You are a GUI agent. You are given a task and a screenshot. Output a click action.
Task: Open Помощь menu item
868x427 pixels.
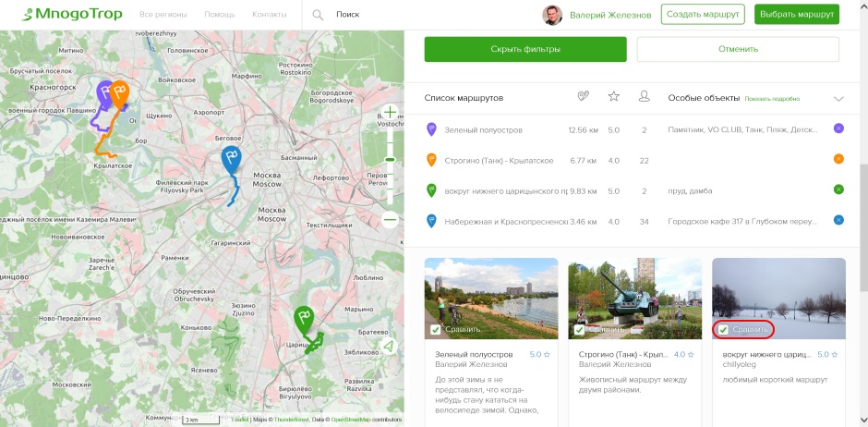coord(220,15)
